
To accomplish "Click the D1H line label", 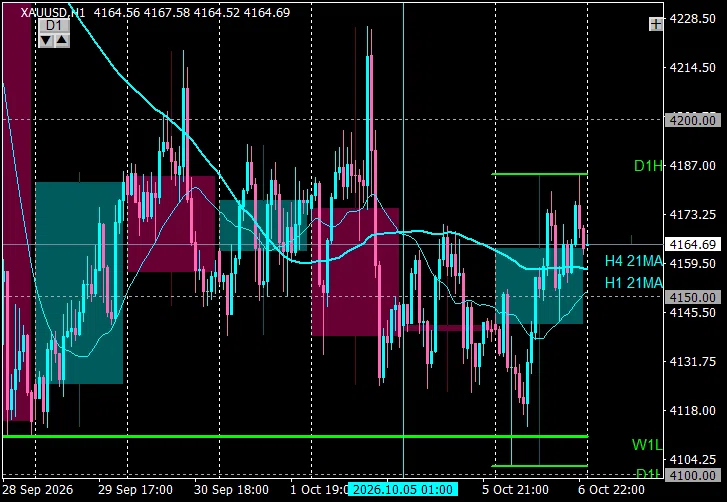I will coord(648,166).
